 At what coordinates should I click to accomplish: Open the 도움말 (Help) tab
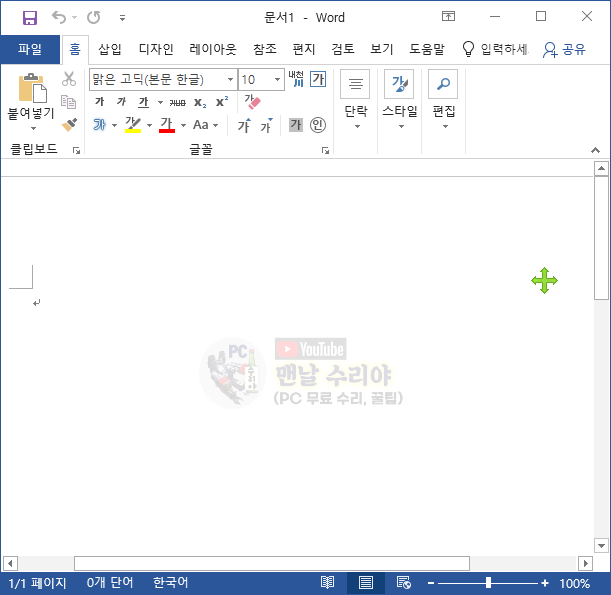pos(427,49)
